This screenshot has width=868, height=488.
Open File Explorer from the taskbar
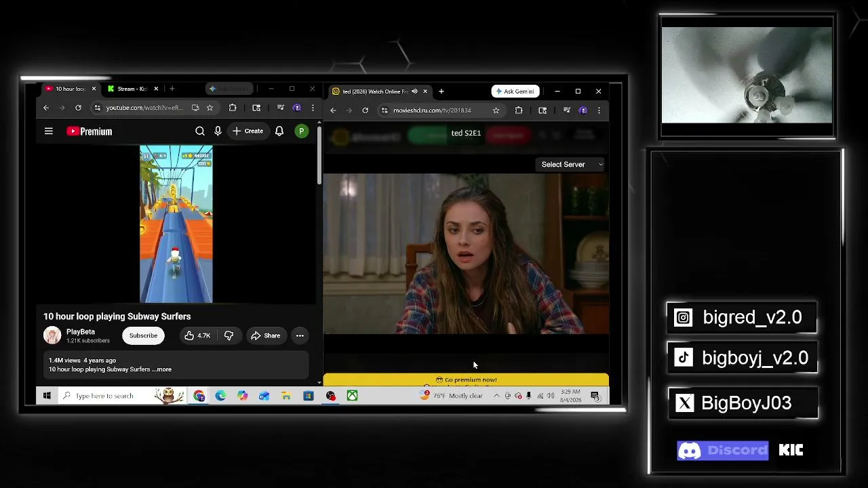[x=286, y=396]
